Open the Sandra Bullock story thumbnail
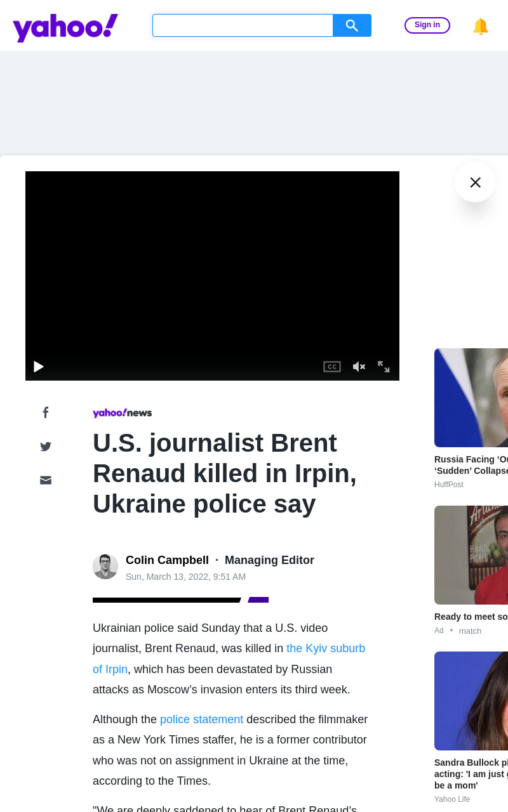508x812 pixels. [471, 701]
